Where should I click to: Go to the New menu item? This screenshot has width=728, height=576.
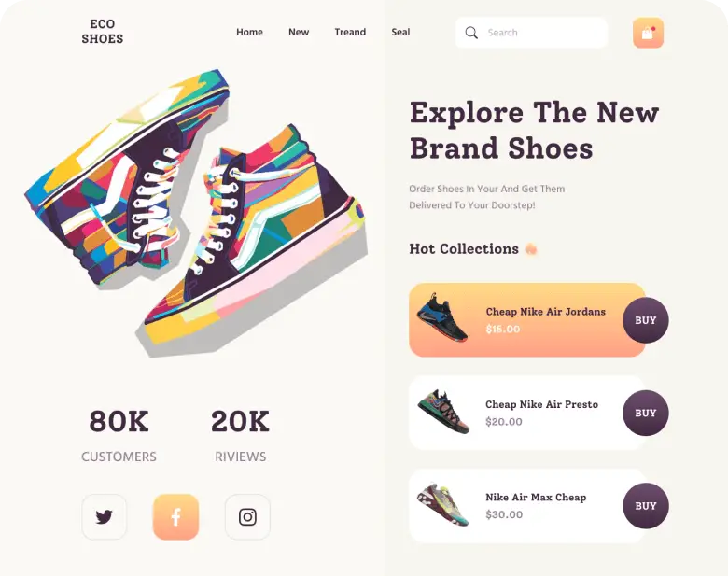click(299, 32)
